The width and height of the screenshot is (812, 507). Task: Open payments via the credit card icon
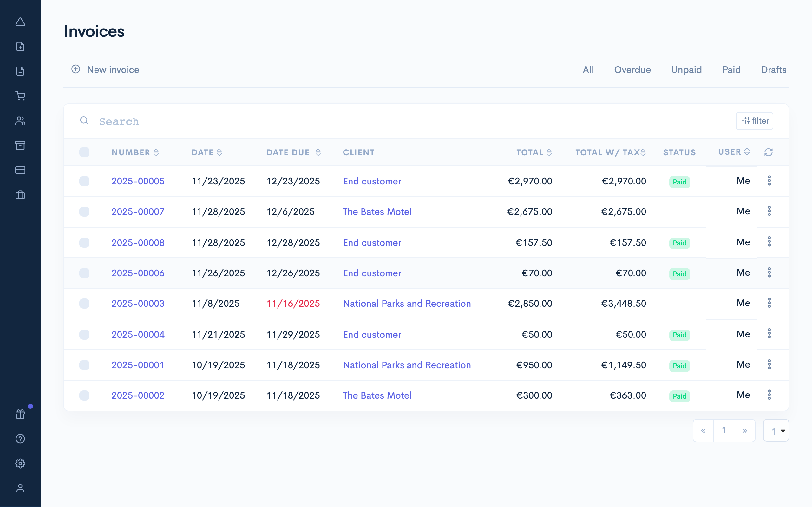pyautogui.click(x=21, y=170)
